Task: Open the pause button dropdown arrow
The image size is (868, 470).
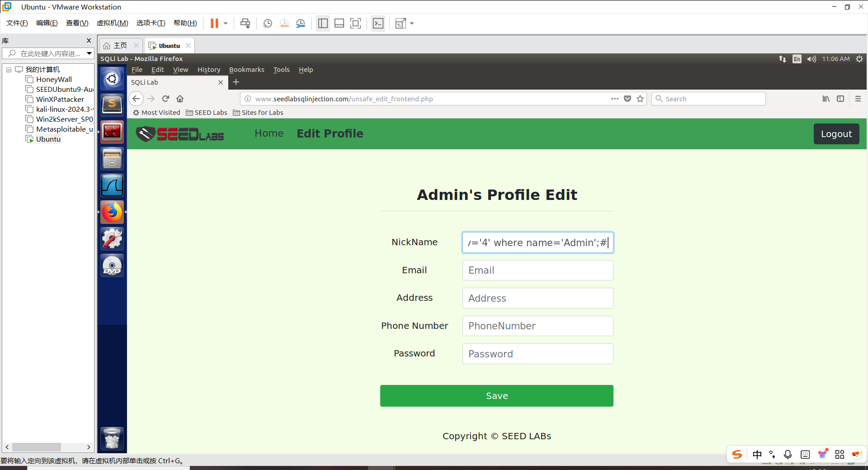Action: click(x=226, y=24)
